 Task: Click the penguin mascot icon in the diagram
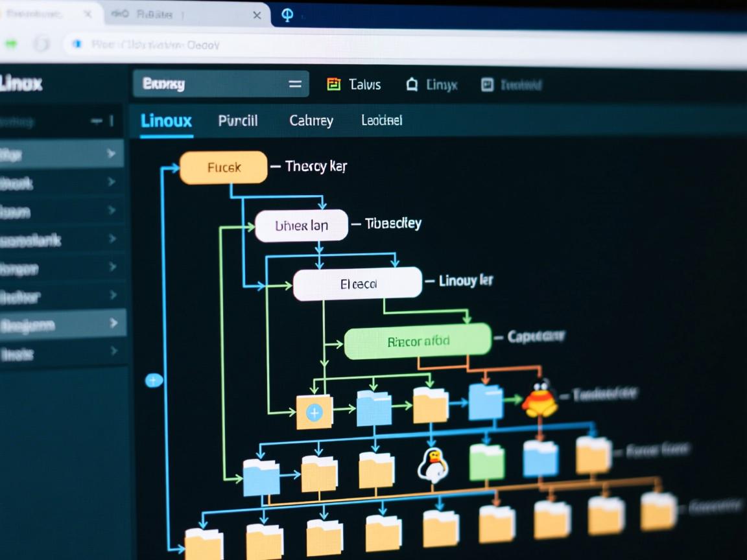433,464
